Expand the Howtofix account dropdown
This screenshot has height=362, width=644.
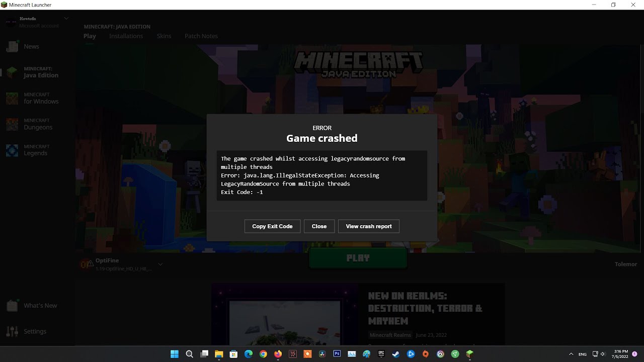pyautogui.click(x=66, y=19)
